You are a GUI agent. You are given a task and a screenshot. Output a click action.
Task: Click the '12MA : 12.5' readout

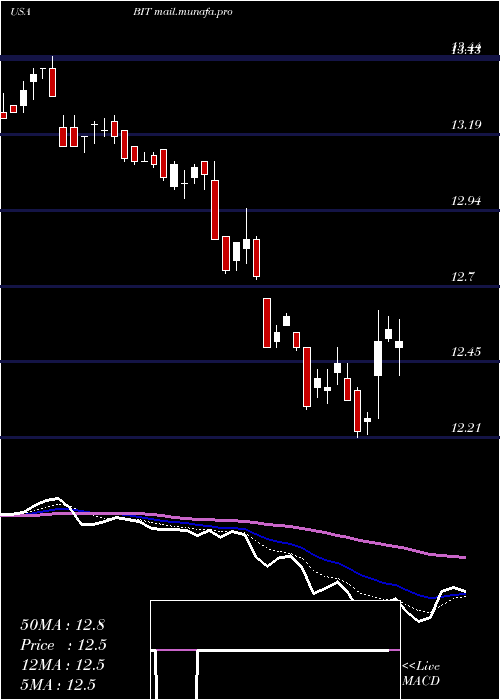[x=62, y=665]
